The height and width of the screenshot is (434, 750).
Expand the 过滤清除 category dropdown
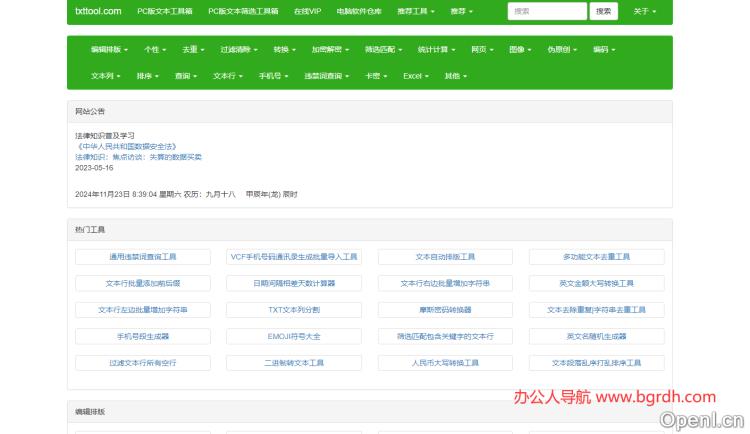(x=239, y=49)
